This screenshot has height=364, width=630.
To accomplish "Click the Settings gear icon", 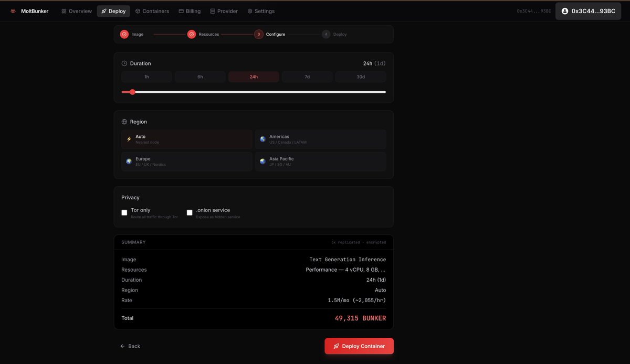I will 250,11.
